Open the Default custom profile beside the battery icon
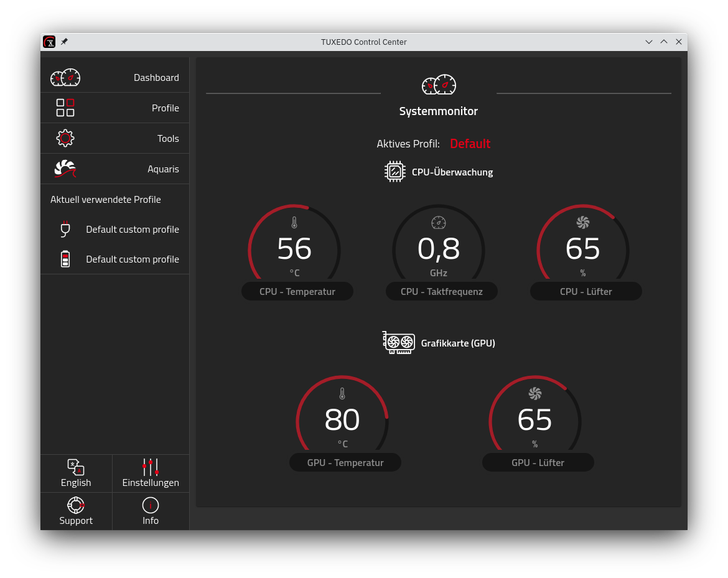The image size is (728, 578). click(133, 259)
